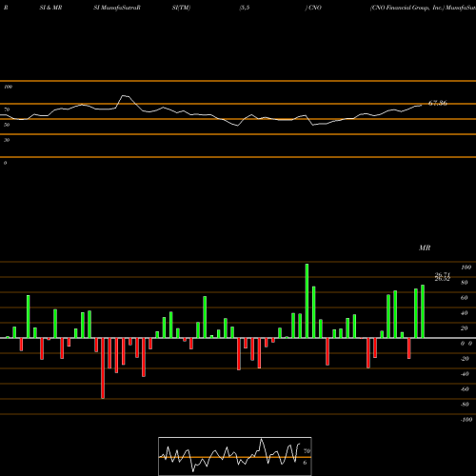This screenshot has height=476, width=476.
Task: Click the longest red MR bar near -80
Action: click(x=103, y=368)
